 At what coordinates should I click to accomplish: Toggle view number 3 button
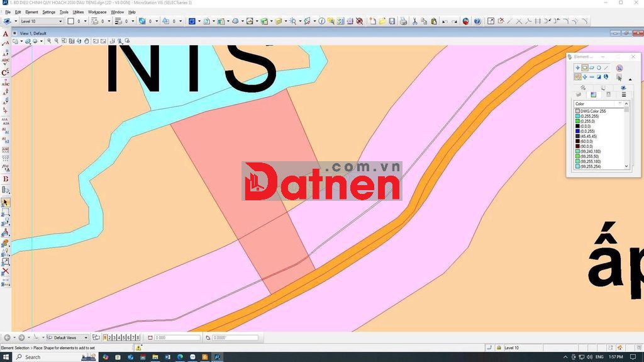(114, 338)
